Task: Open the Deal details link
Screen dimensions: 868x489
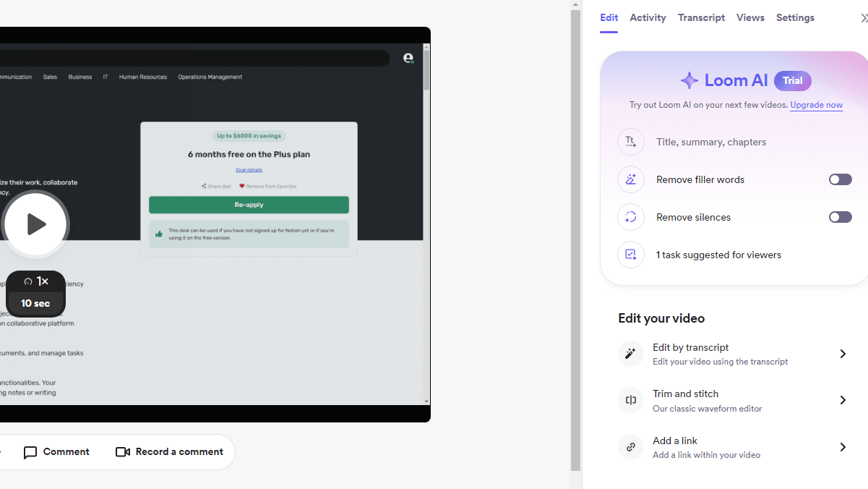Action: [249, 170]
